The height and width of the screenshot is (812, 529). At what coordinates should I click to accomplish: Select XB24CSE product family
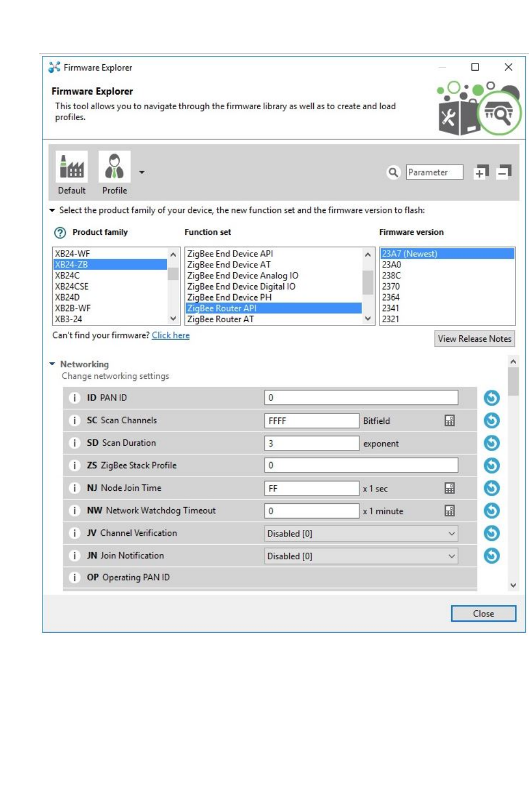pyautogui.click(x=110, y=286)
